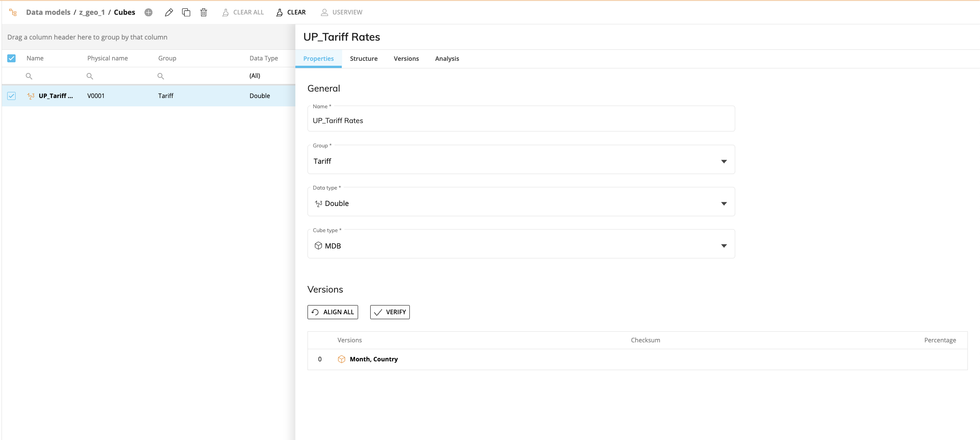Click the Name field UP_Tariff Rates
This screenshot has height=440, width=980.
tap(520, 120)
